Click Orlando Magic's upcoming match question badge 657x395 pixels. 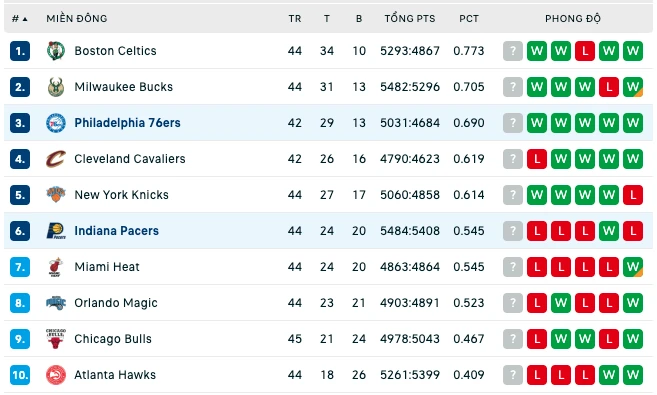[513, 303]
